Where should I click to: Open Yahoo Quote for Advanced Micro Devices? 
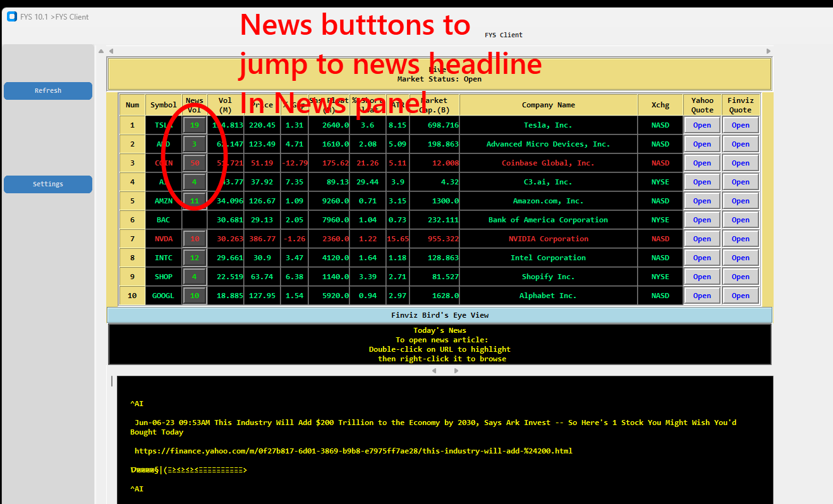pyautogui.click(x=702, y=144)
